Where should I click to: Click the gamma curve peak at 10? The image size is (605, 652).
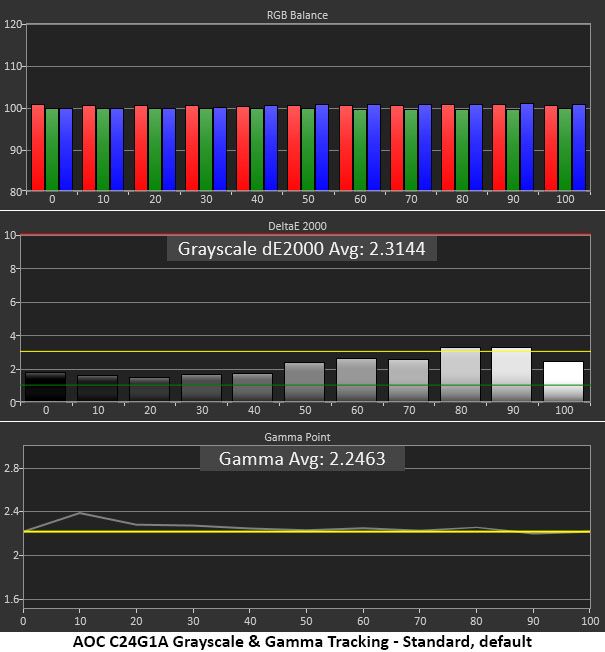point(80,513)
